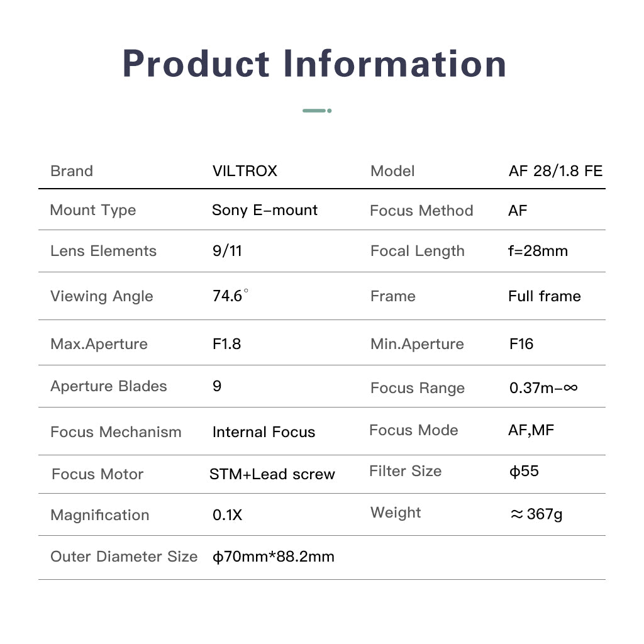644x644 pixels.
Task: Click the F16 min aperture value
Action: click(x=521, y=344)
